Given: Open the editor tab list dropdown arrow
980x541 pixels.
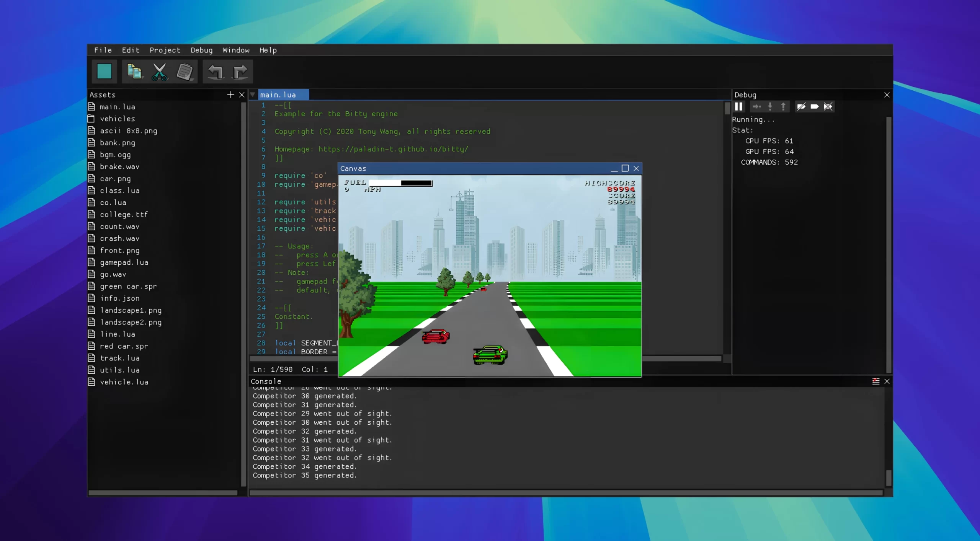Looking at the screenshot, I should 253,95.
